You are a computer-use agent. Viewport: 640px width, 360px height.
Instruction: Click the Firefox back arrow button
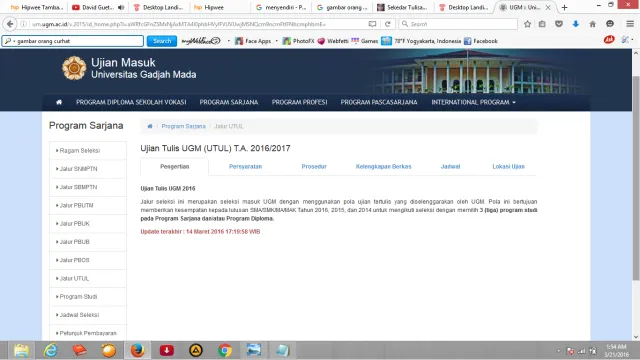click(10, 24)
